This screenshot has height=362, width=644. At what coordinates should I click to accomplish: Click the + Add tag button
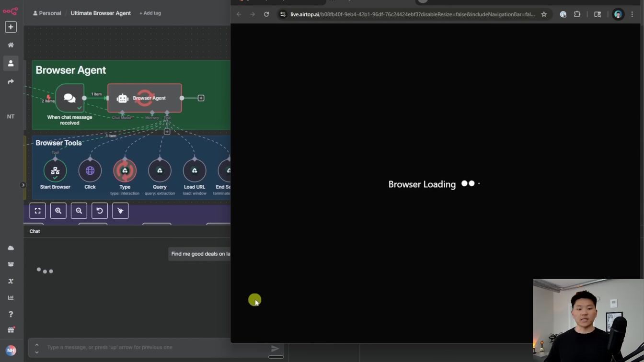coord(150,13)
